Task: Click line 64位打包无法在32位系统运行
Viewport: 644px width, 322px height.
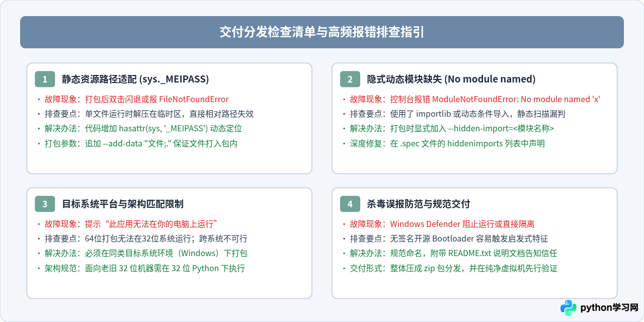Action: coord(142,238)
